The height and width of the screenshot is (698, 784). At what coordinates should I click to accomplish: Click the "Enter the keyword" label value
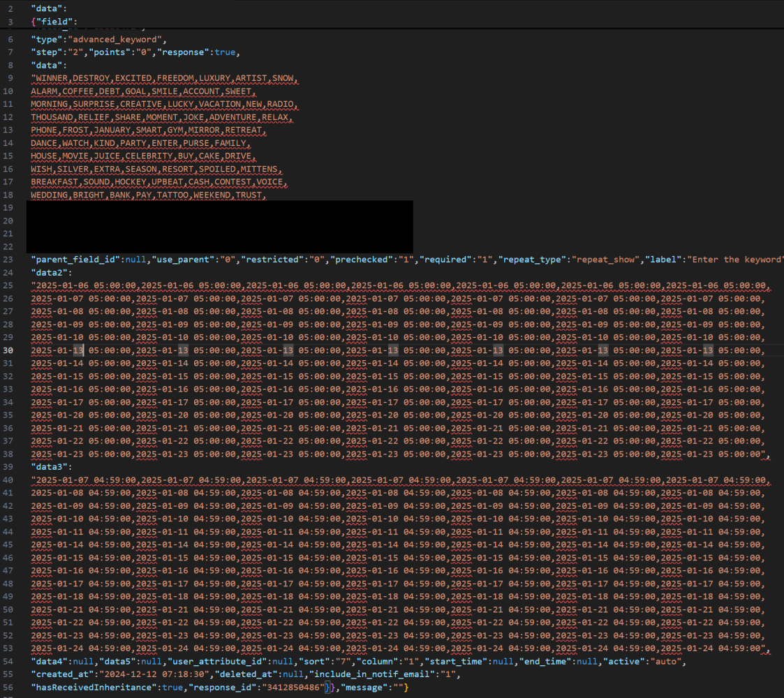(x=736, y=260)
